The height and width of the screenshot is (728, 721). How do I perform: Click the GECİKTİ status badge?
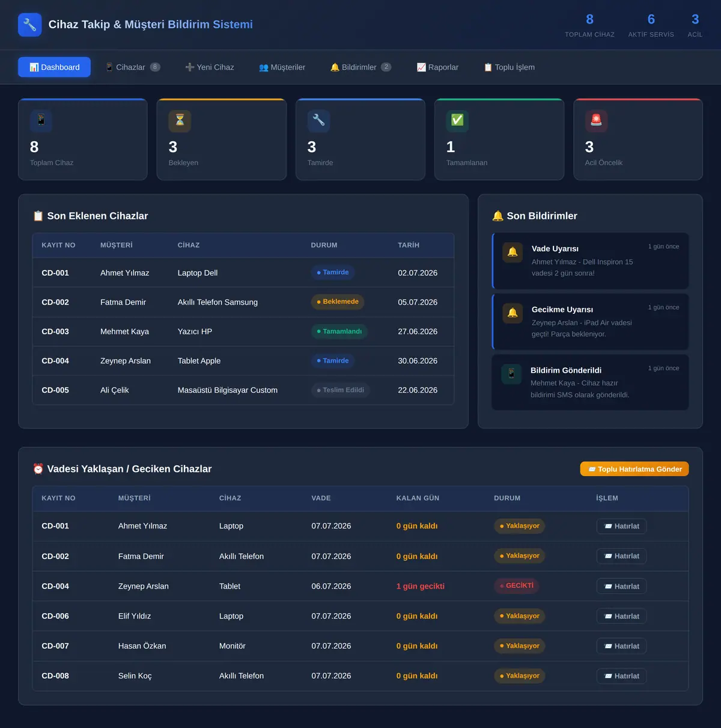(x=517, y=586)
